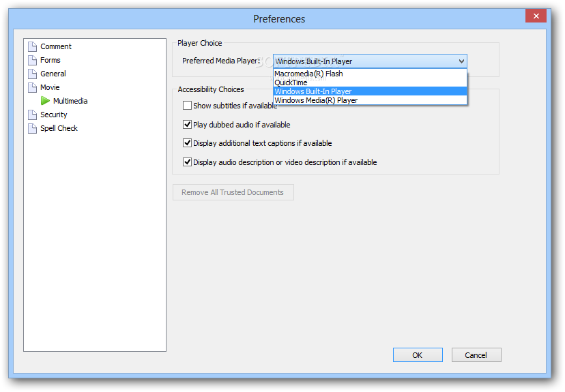The width and height of the screenshot is (565, 392).
Task: Click the General page icon
Action: (33, 74)
